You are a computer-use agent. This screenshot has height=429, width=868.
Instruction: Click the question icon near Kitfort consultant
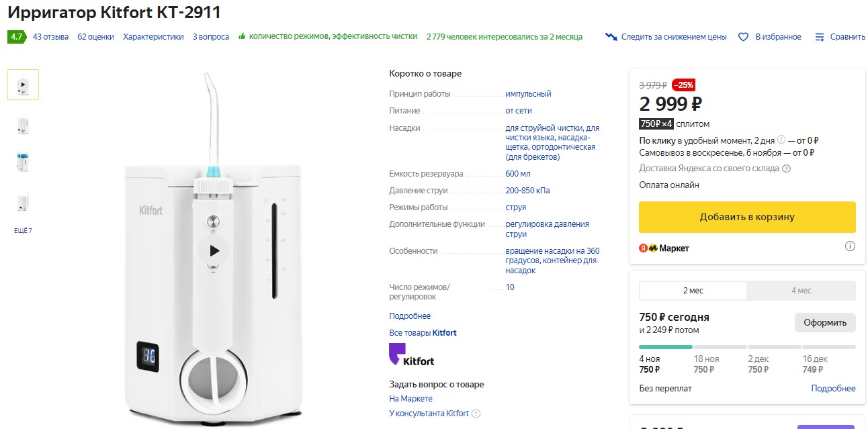tap(476, 414)
